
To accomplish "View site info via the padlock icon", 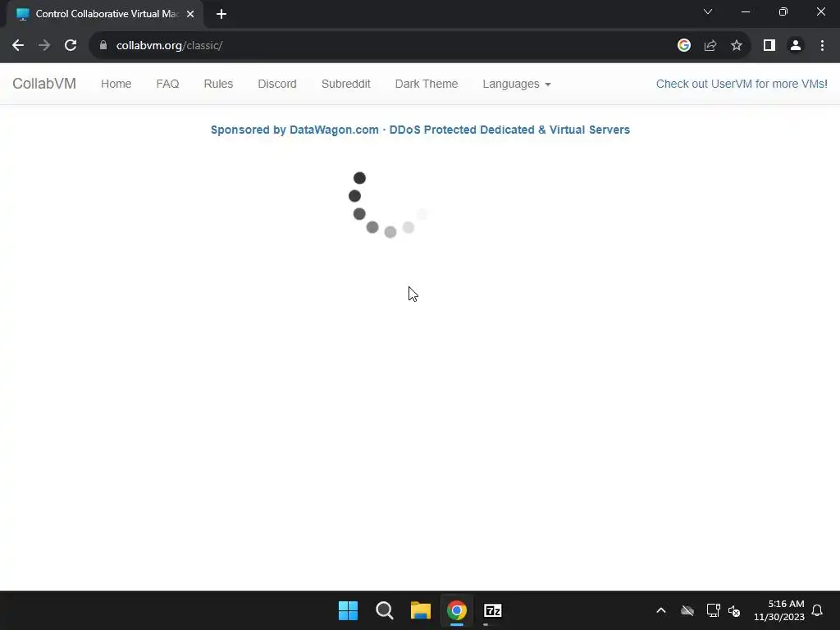I will [103, 46].
